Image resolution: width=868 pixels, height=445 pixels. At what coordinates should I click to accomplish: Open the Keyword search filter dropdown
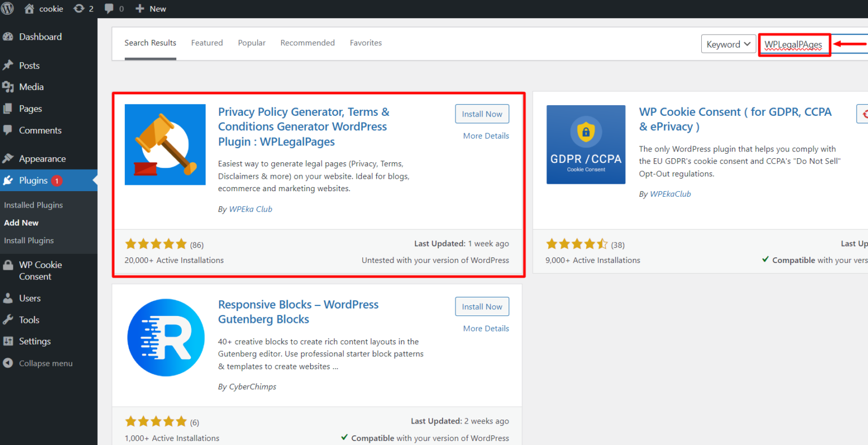tap(728, 44)
